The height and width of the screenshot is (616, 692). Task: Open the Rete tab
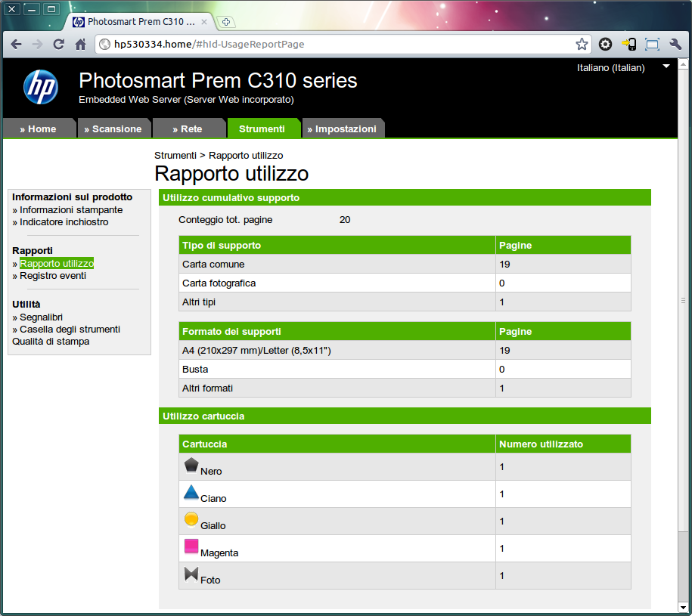(x=188, y=128)
